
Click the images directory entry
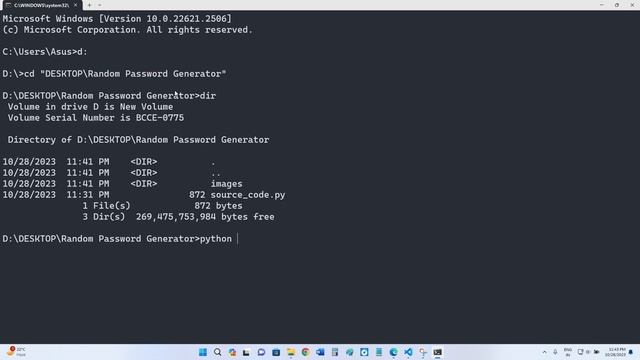pos(227,184)
